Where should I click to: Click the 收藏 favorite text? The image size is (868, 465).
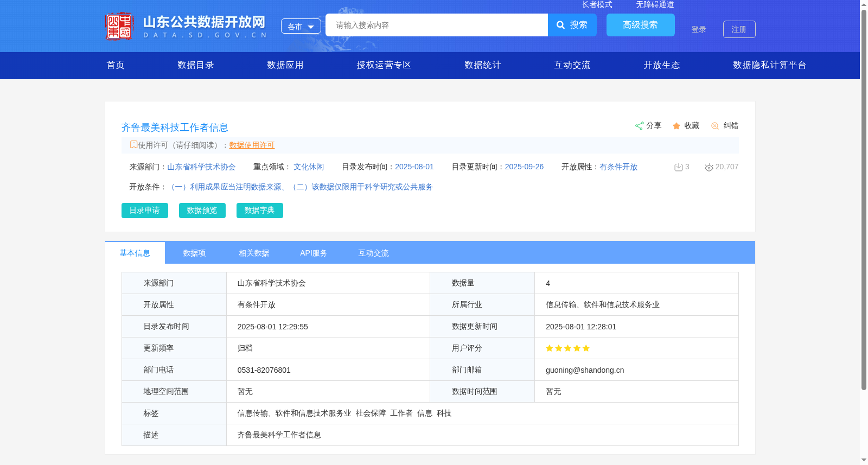pos(692,126)
